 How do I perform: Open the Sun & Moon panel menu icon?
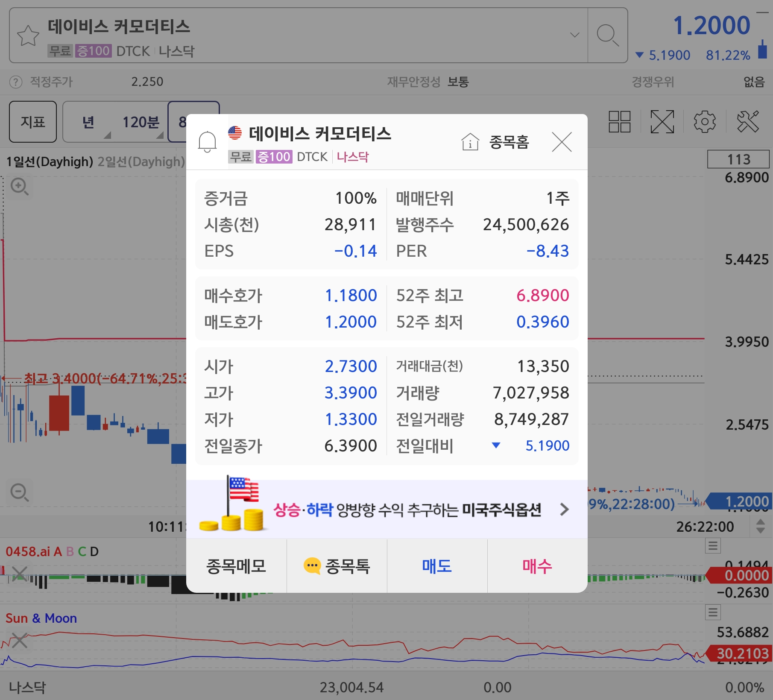(x=713, y=612)
